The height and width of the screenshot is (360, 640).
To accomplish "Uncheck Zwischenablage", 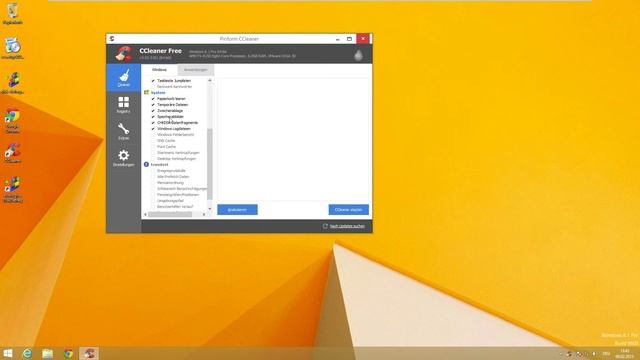I will (x=153, y=111).
